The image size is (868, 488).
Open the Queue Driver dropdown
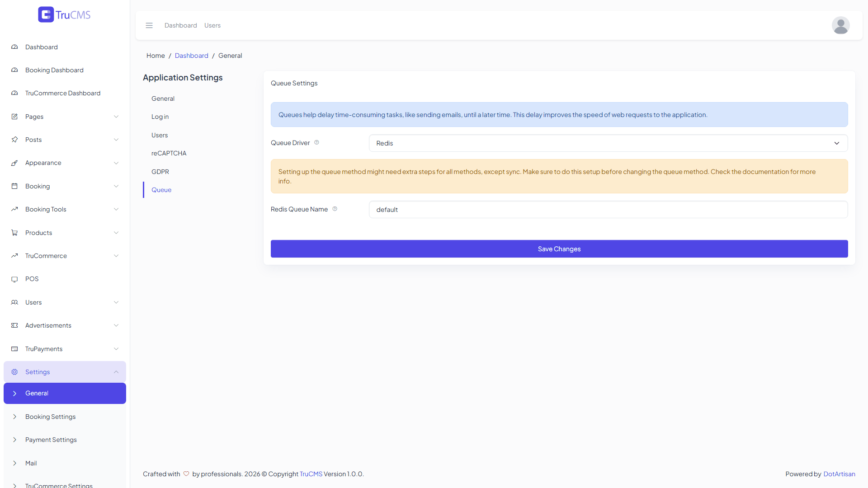point(608,143)
